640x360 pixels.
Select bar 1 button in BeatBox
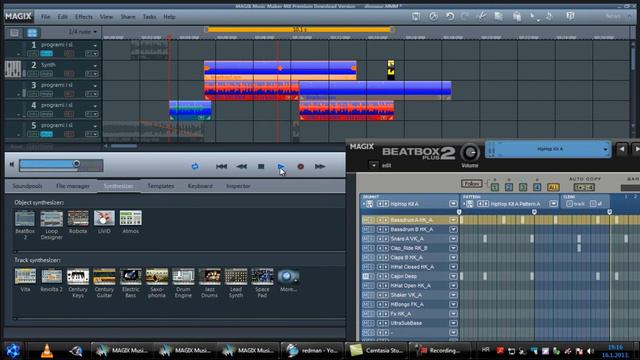tap(495, 187)
